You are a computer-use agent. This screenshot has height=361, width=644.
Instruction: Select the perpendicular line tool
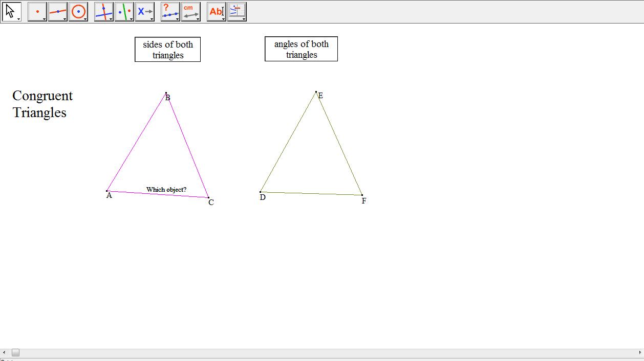[x=124, y=11]
